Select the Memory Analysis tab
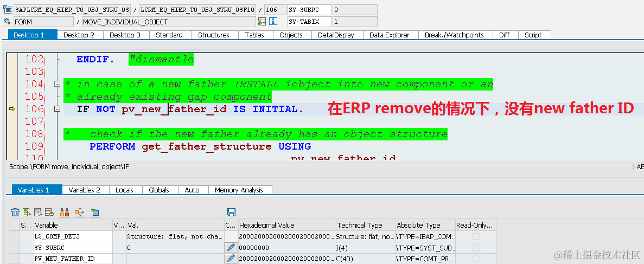Viewport: 644px width, 264px height. 239,190
